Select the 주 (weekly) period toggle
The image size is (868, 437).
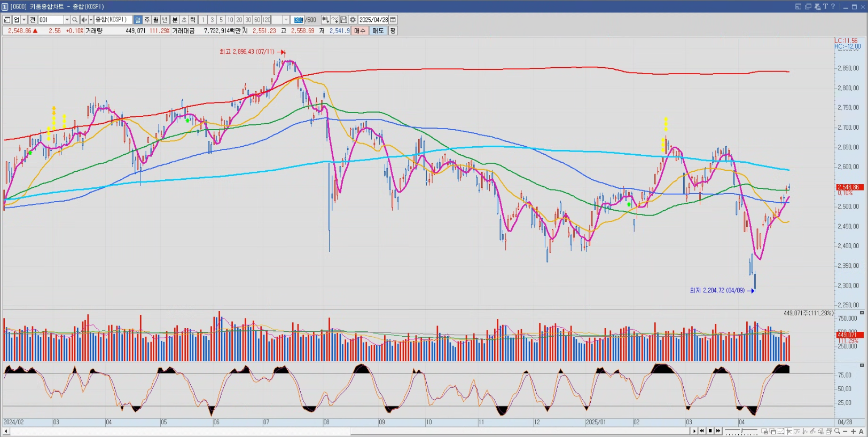(x=147, y=20)
